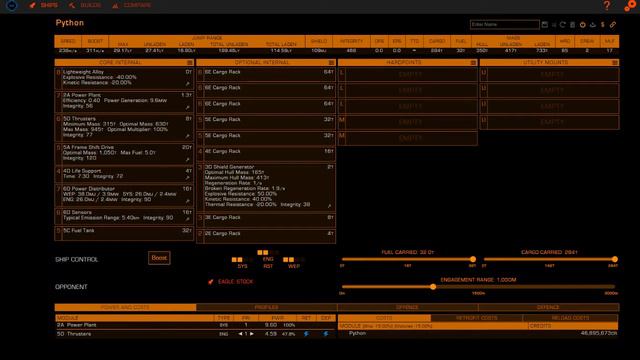This screenshot has width=640, height=360.
Task: Click the Engagement Range slider handle
Action: 433,287
